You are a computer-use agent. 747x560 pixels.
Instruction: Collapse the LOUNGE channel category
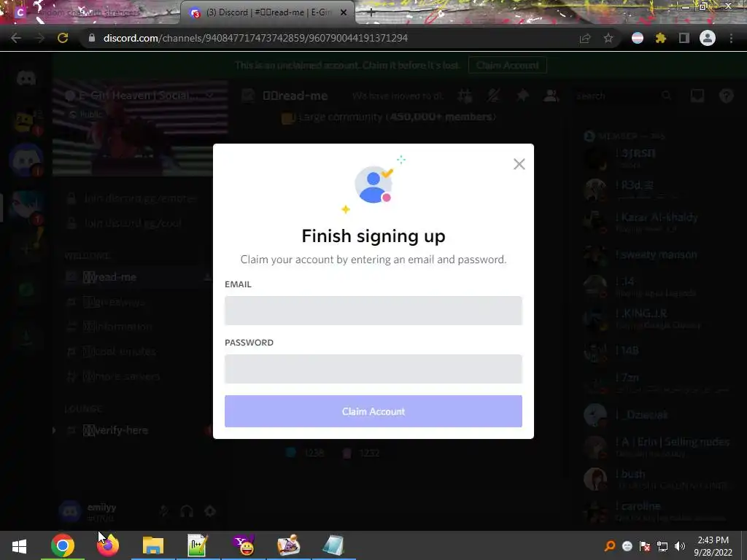point(83,409)
